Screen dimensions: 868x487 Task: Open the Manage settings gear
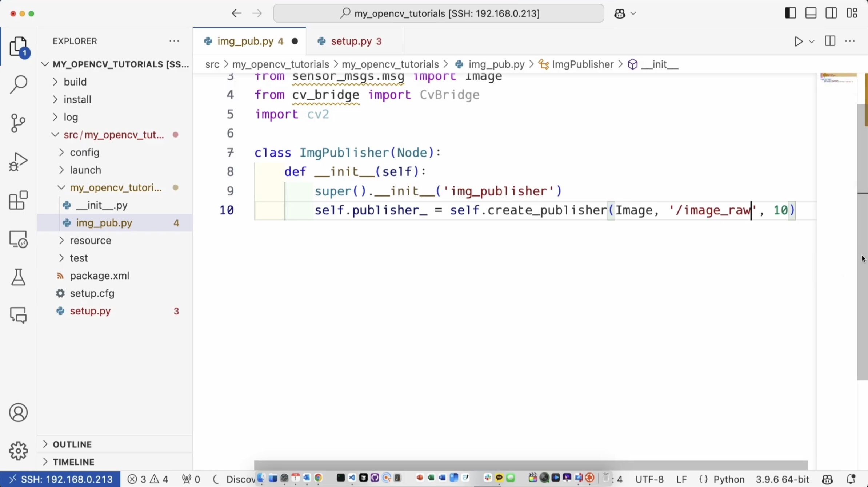tap(18, 451)
